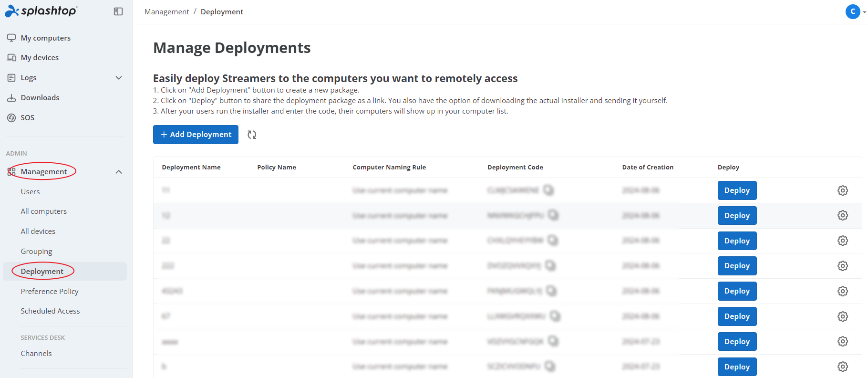The width and height of the screenshot is (868, 378).
Task: Copy the deployment code in the second row
Action: coord(553,215)
